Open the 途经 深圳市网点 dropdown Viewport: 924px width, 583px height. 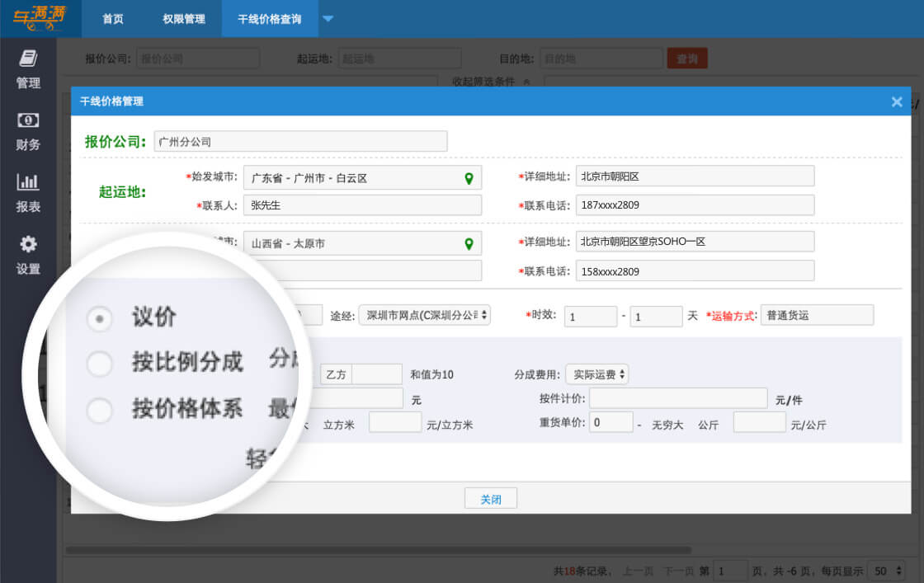click(424, 315)
